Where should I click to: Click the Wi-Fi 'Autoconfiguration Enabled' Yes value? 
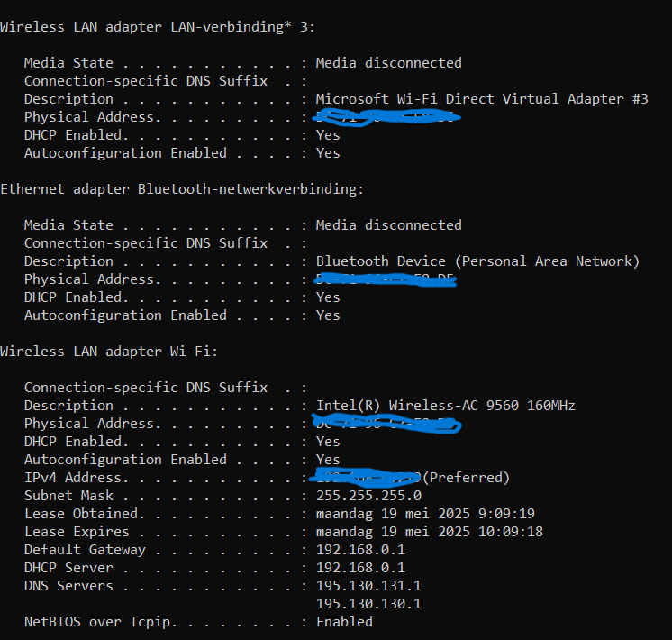tap(328, 460)
